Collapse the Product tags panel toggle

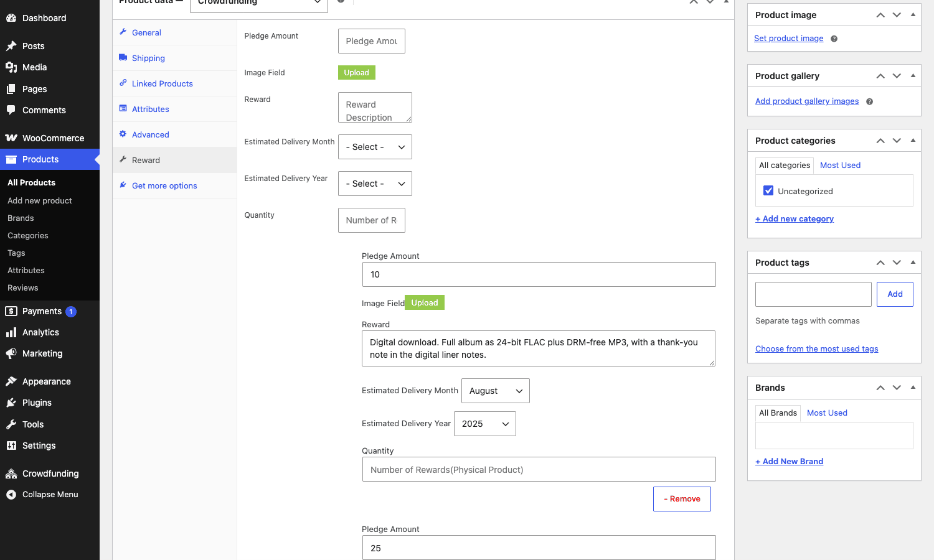click(913, 263)
